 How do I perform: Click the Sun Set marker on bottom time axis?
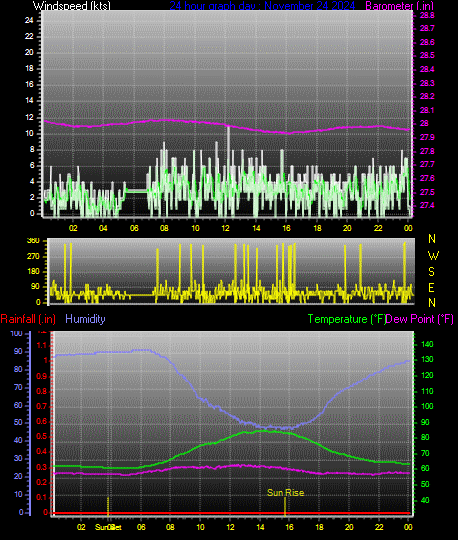pos(108,527)
